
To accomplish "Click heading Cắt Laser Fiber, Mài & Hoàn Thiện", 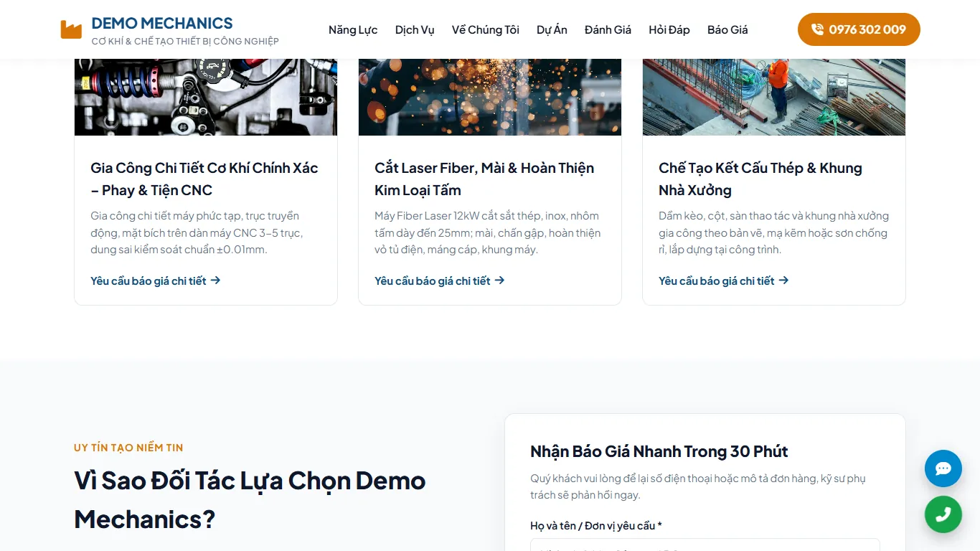I will [484, 179].
